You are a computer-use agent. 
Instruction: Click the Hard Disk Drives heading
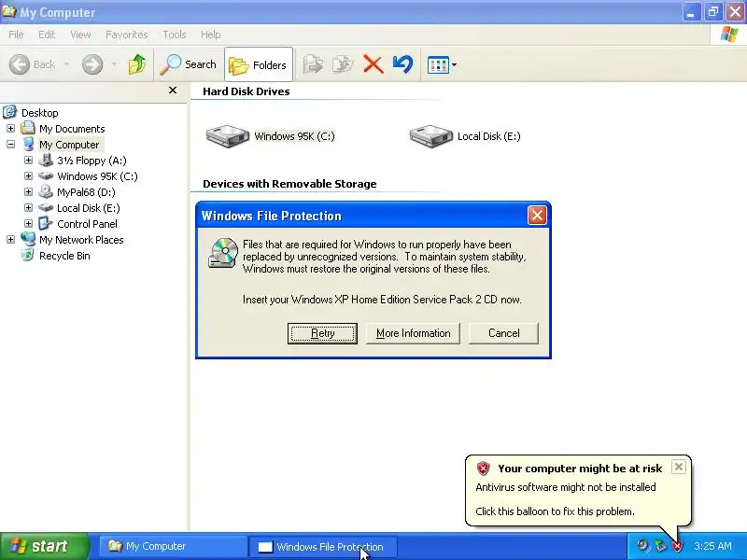click(246, 91)
